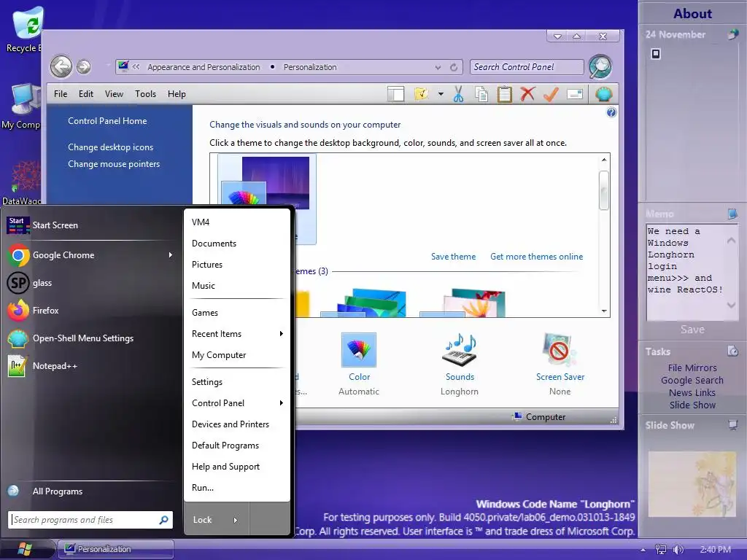Click the Forward navigation arrow
Image resolution: width=747 pixels, height=560 pixels.
(84, 67)
